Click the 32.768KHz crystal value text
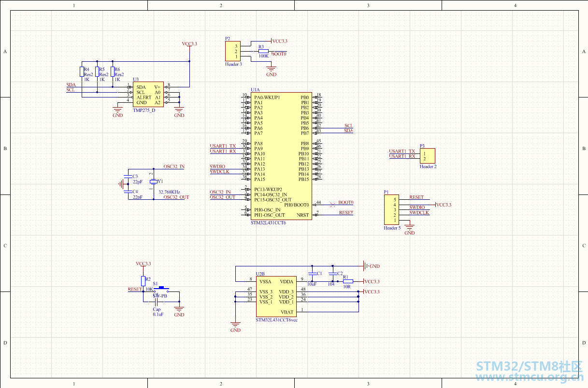This screenshot has height=388, width=588. click(169, 192)
